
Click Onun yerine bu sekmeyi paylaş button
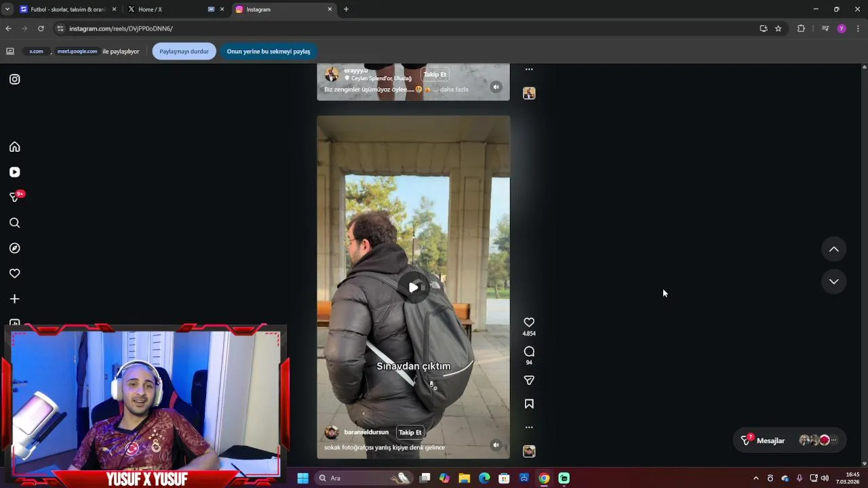point(269,52)
